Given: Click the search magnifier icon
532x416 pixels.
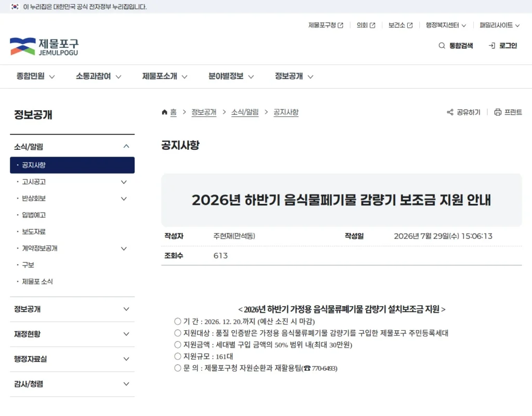Looking at the screenshot, I should tap(442, 46).
